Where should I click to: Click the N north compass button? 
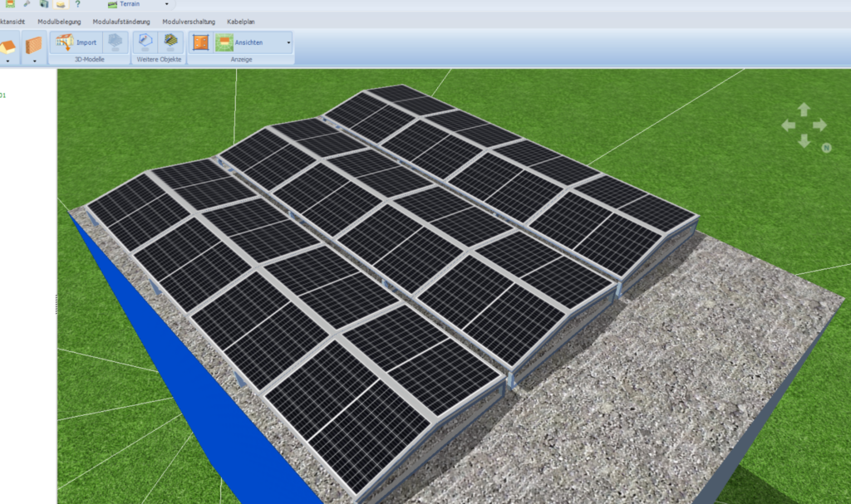coord(826,148)
